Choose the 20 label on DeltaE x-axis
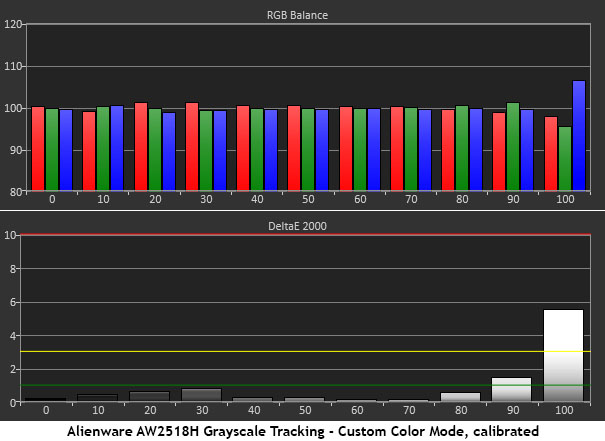Viewport: 605px width, 441px height. [x=150, y=410]
